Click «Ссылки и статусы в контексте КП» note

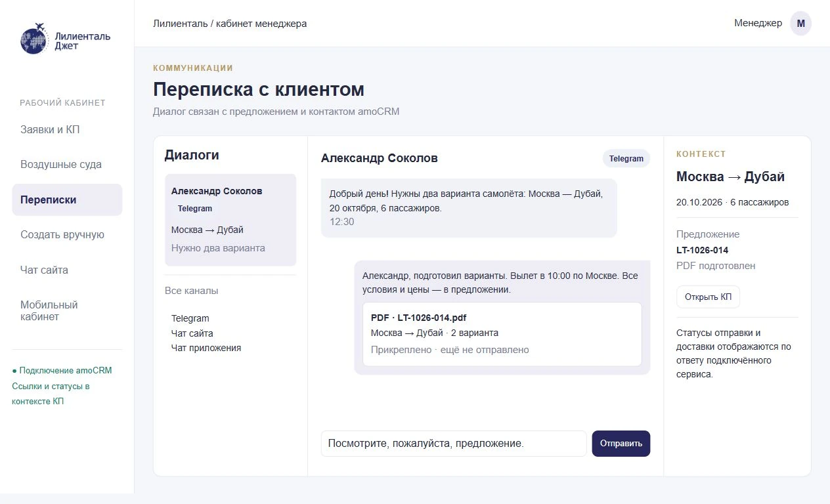[x=51, y=394]
